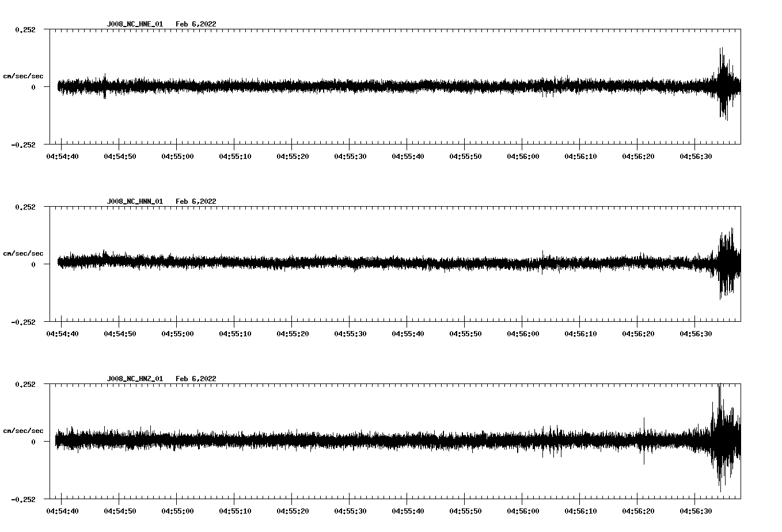Click 04:56:00 time label under HNE plot

(523, 157)
